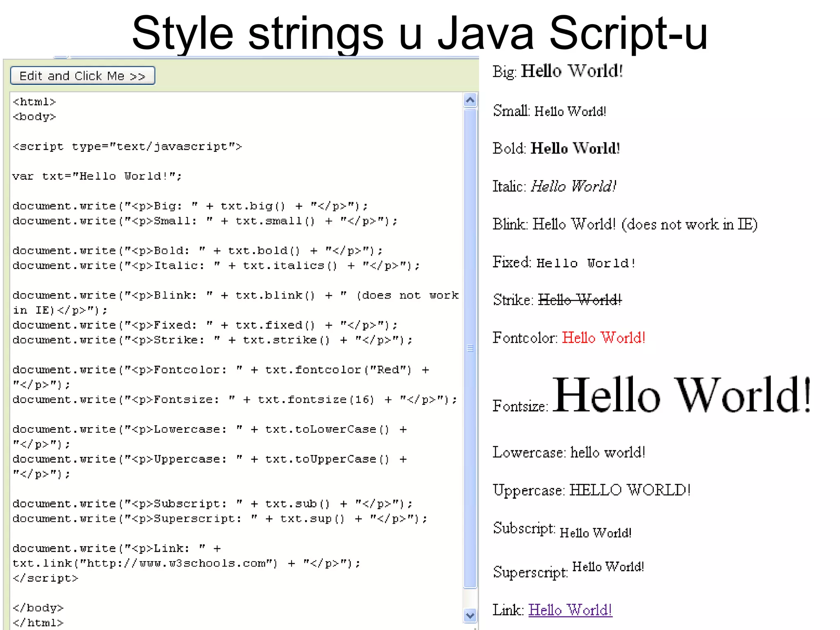Click the Uppercase HELLO WORLD! output
840x630 pixels.
pyautogui.click(x=630, y=490)
